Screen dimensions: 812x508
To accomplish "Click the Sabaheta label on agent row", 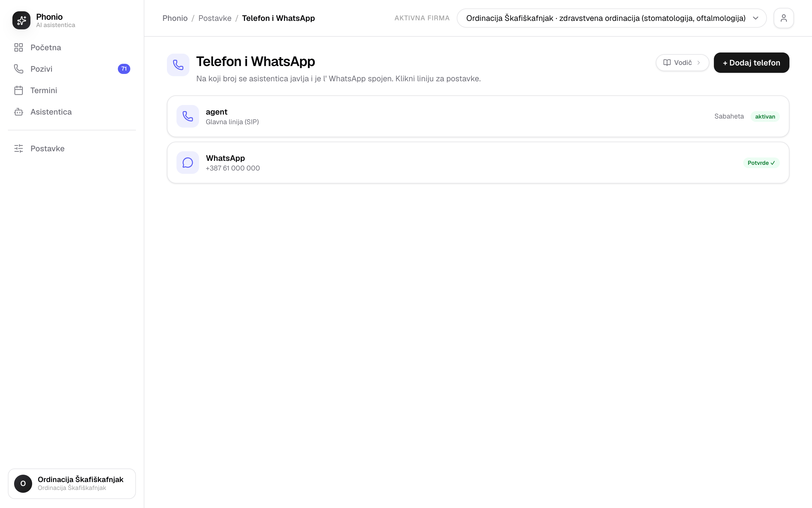I will pos(729,116).
